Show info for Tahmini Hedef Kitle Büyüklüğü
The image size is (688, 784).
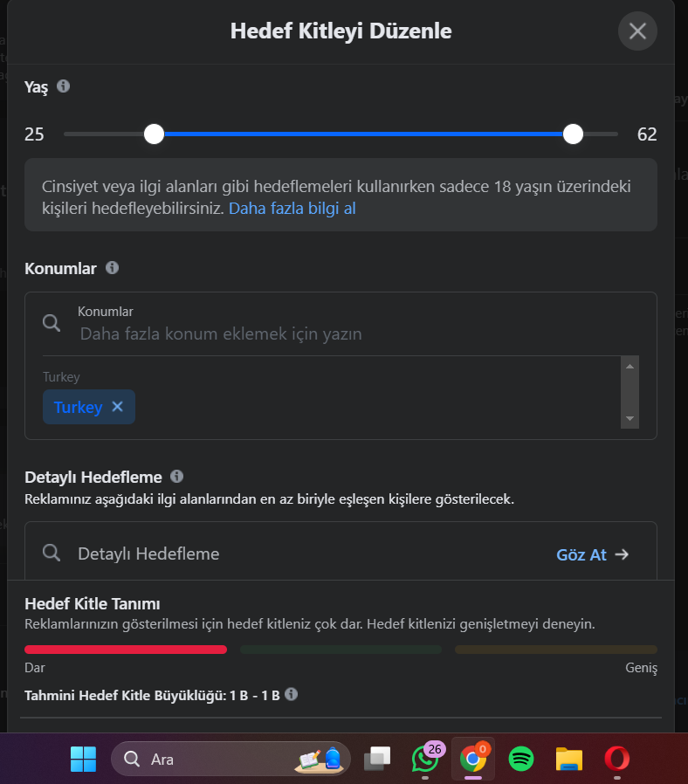pos(291,694)
